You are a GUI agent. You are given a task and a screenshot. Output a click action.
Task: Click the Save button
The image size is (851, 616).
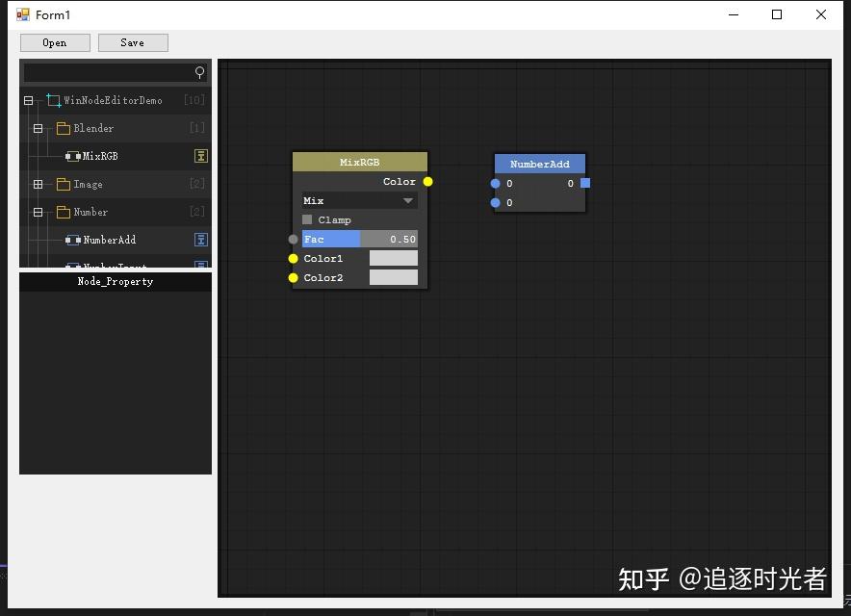pos(133,42)
